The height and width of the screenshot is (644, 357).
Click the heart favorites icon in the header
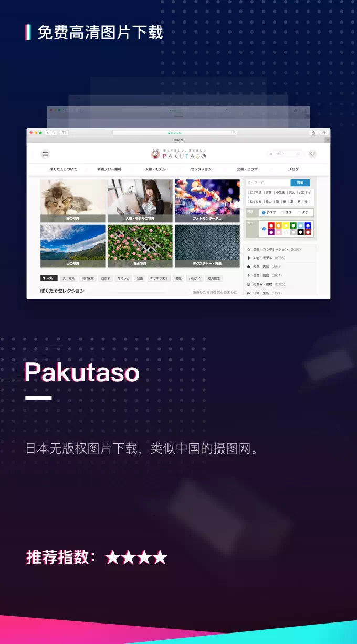tap(312, 154)
